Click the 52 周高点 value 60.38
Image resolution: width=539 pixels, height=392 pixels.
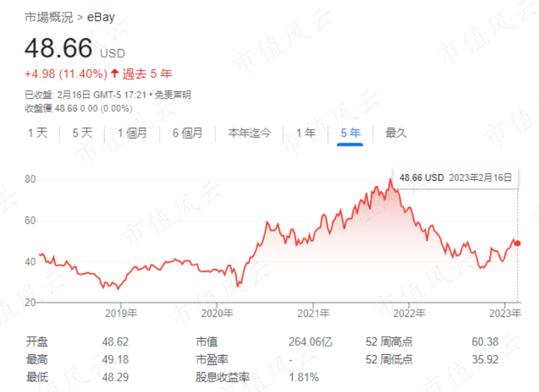point(485,342)
